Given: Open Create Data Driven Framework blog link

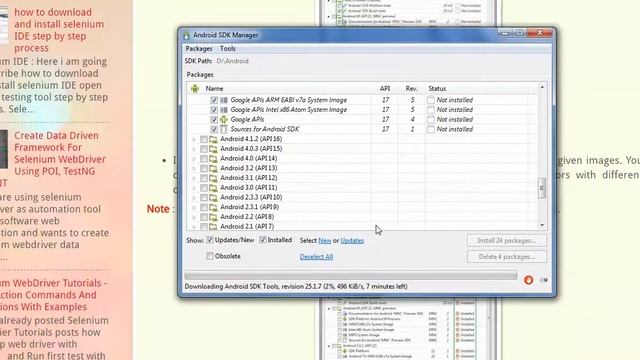Looking at the screenshot, I should click(x=60, y=153).
